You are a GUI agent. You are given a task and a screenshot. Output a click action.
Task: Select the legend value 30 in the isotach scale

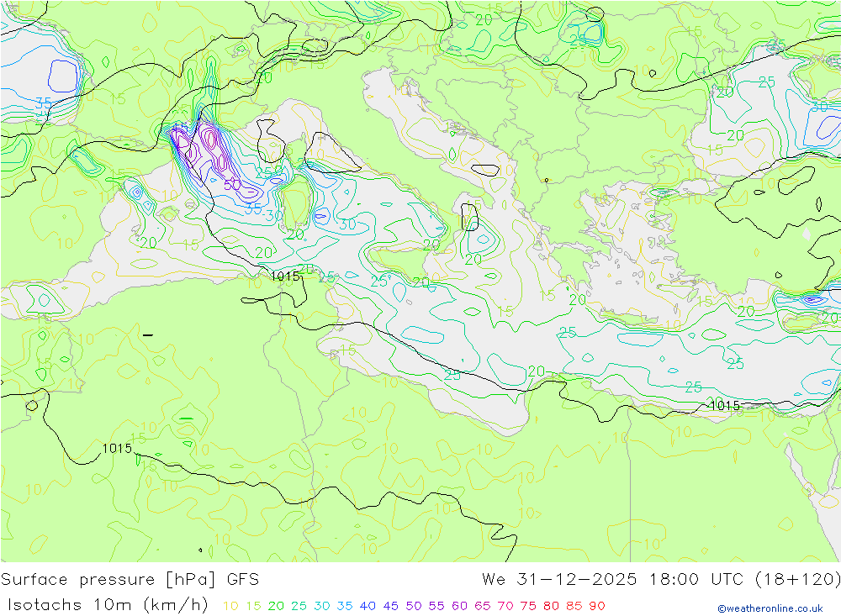[322, 606]
